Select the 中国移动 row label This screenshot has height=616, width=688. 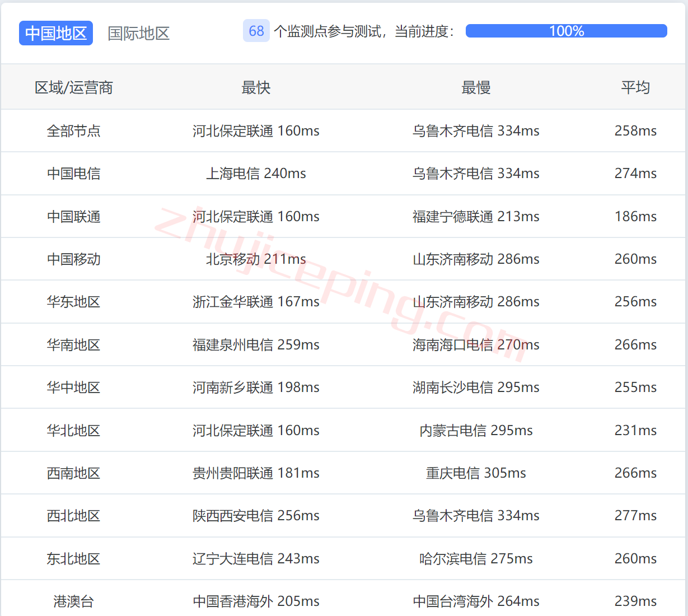tap(74, 259)
